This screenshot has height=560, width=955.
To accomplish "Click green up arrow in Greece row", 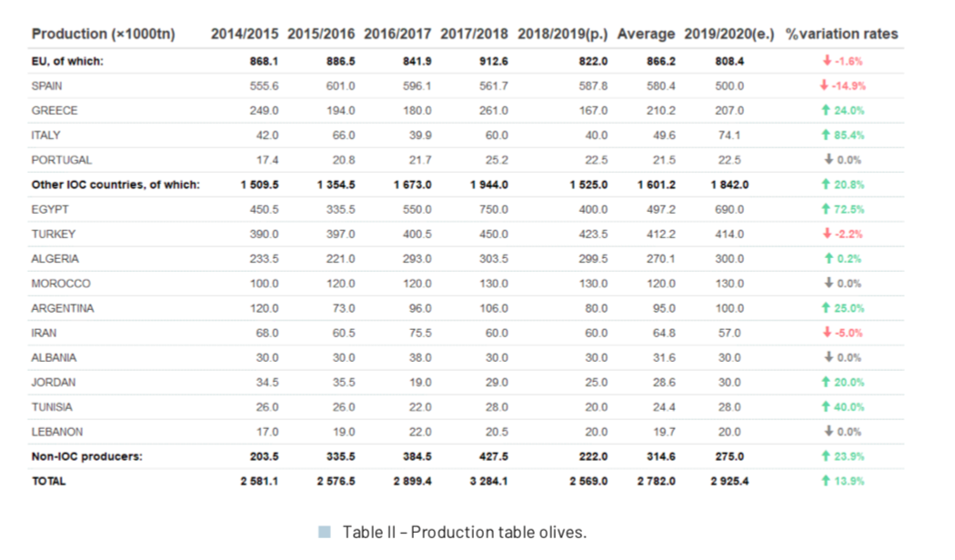I will point(826,111).
